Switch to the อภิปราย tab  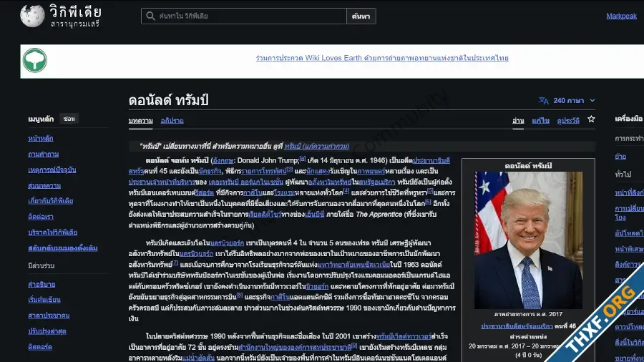[x=172, y=121]
